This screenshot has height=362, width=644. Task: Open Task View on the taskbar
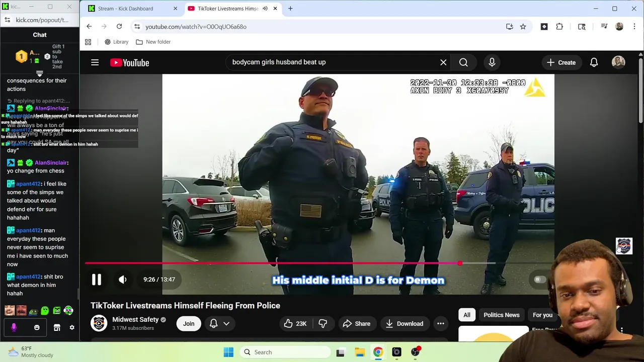(x=341, y=352)
